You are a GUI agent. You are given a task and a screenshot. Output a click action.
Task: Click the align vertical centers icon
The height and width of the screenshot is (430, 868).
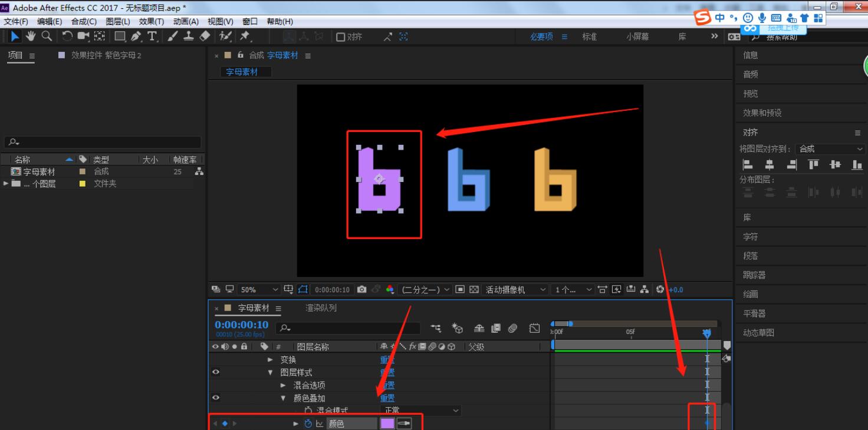835,165
